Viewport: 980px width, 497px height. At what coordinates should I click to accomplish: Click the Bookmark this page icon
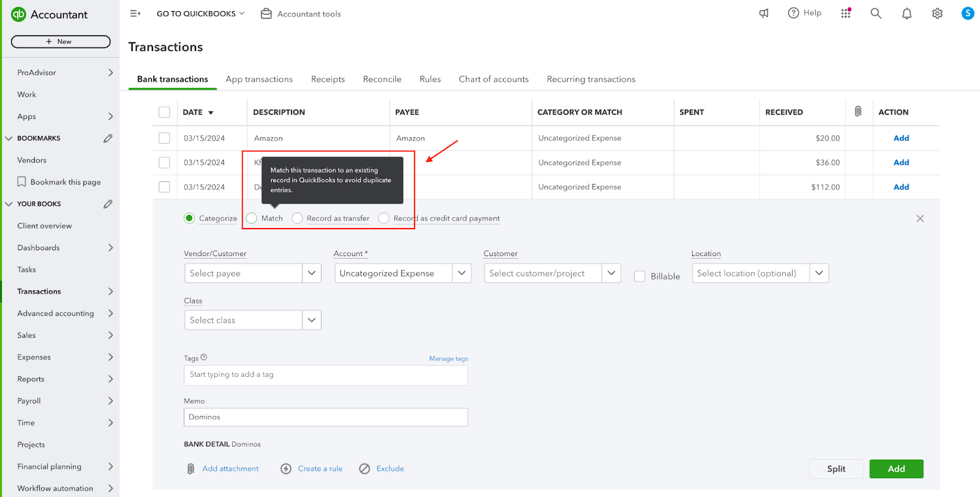(21, 182)
